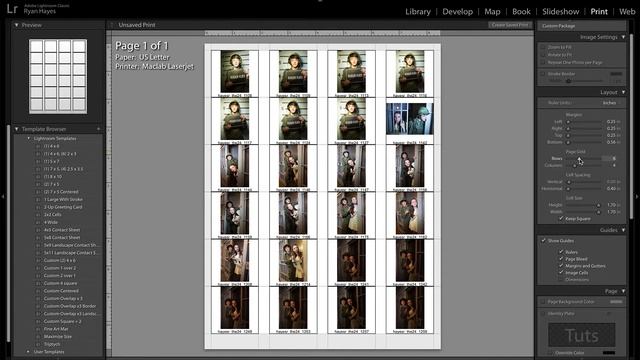Click the Tuts identity plate preview
The image size is (640, 360).
click(582, 336)
